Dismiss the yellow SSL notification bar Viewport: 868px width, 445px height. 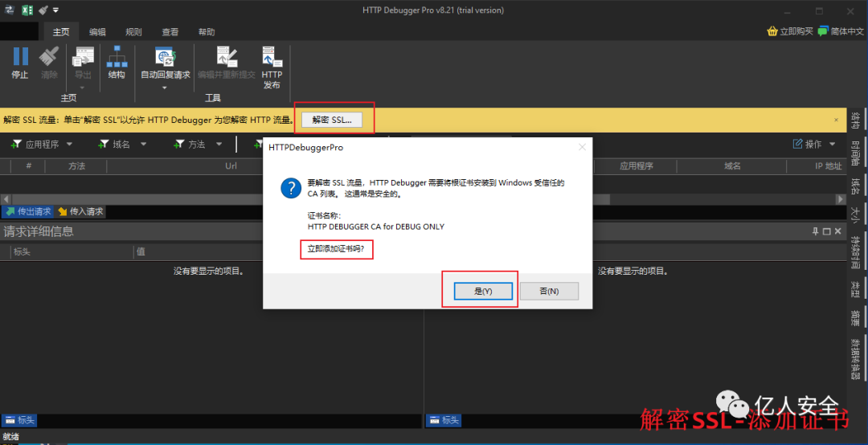click(x=836, y=120)
